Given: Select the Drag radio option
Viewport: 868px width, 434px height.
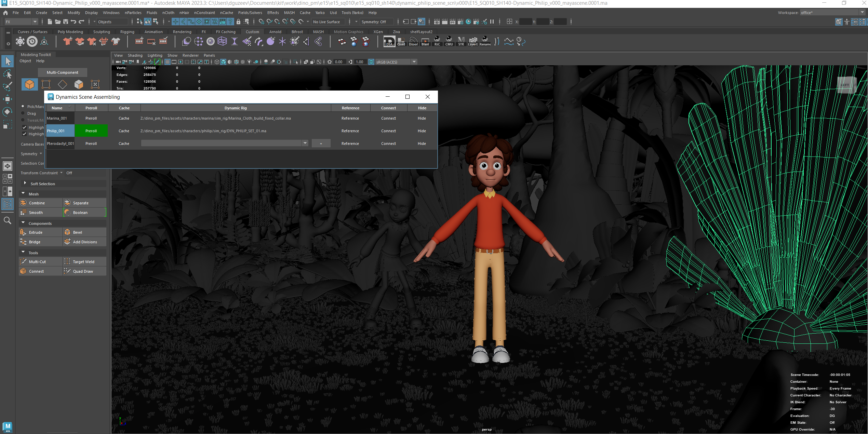Looking at the screenshot, I should pyautogui.click(x=23, y=113).
